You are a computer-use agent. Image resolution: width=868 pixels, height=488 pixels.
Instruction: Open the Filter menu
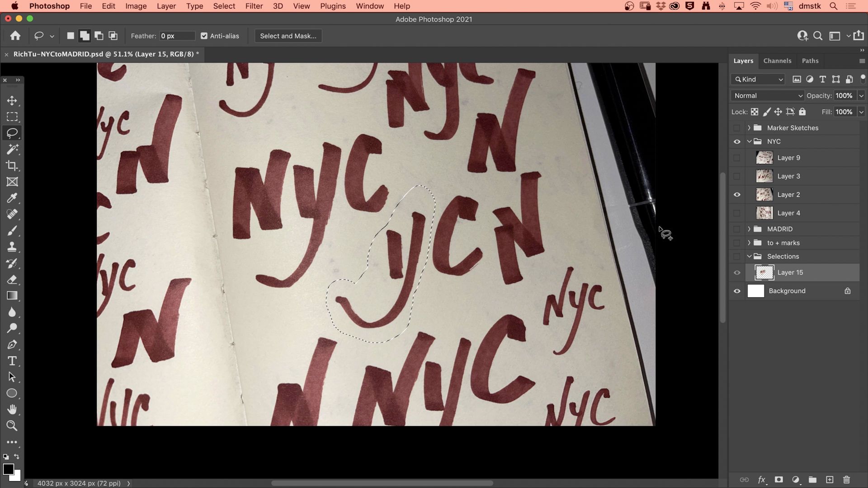pyautogui.click(x=254, y=6)
